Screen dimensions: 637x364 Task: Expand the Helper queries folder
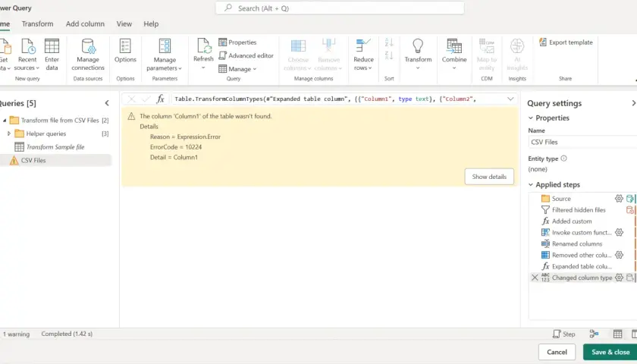(x=9, y=133)
